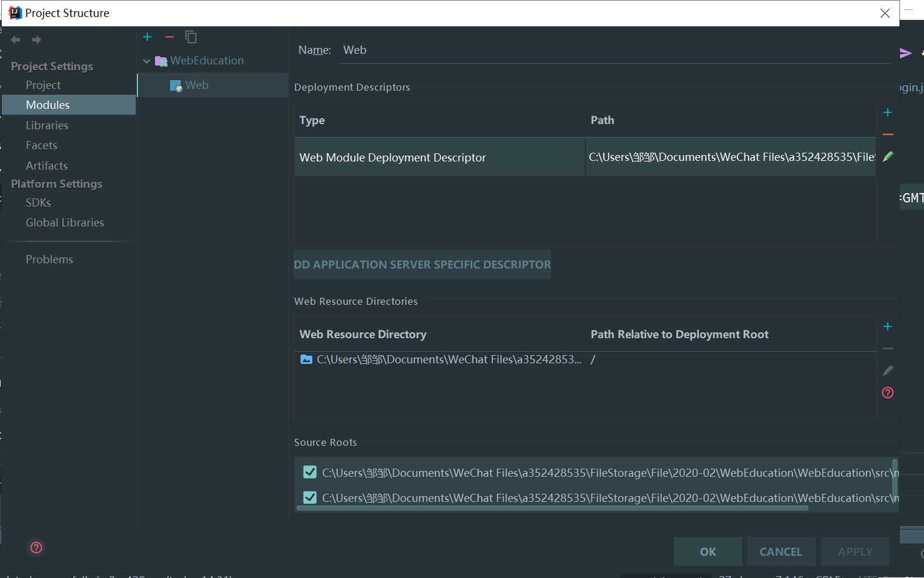The width and height of the screenshot is (924, 578).
Task: Open help for Web Resource Directories
Action: [x=888, y=393]
